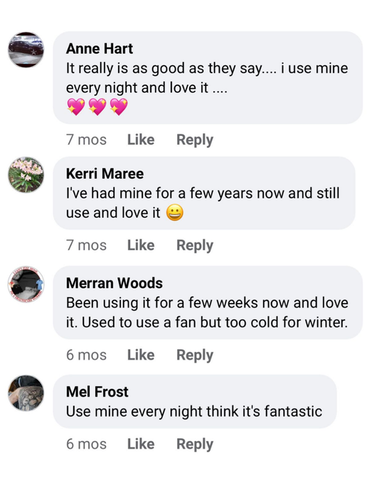Viewport: 384px width, 480px height.
Task: Open Anne Hart's profile picture
Action: point(26,50)
